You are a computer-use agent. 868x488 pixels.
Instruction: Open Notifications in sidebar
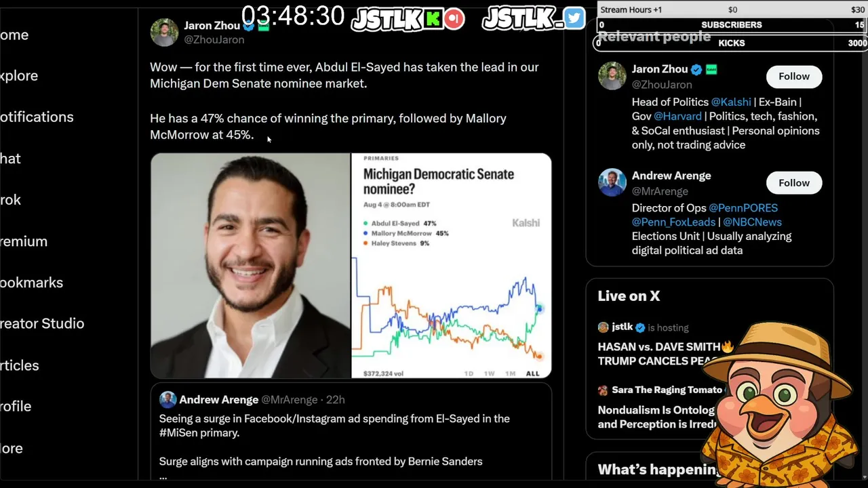[x=37, y=117]
